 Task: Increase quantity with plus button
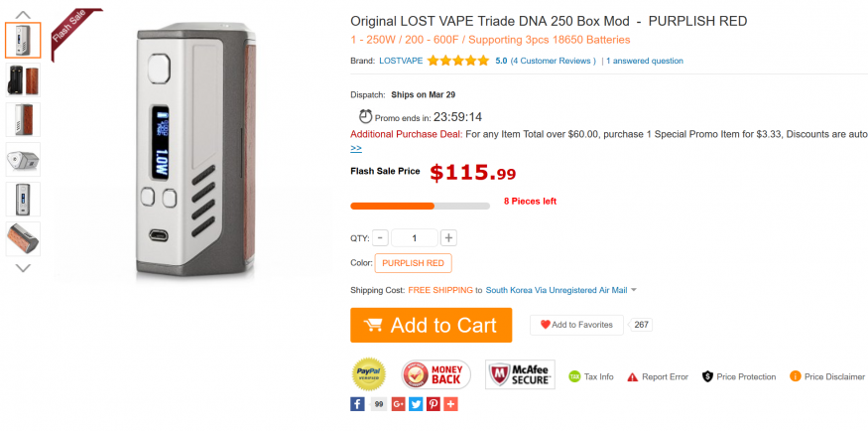coord(448,237)
